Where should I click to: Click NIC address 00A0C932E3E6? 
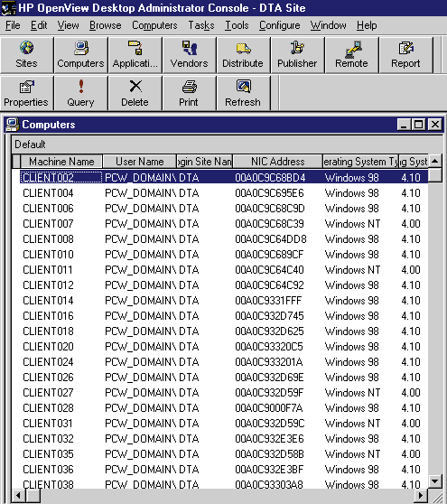coord(269,439)
